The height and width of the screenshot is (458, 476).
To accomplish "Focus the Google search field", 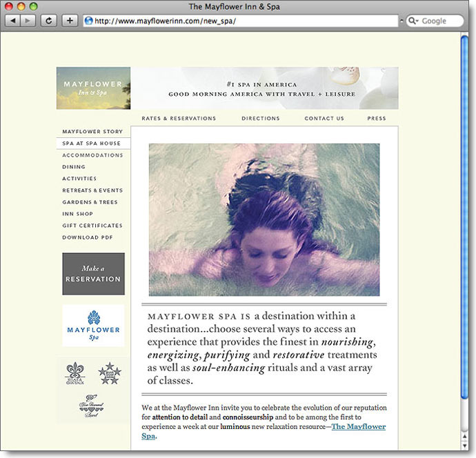I will coord(435,21).
